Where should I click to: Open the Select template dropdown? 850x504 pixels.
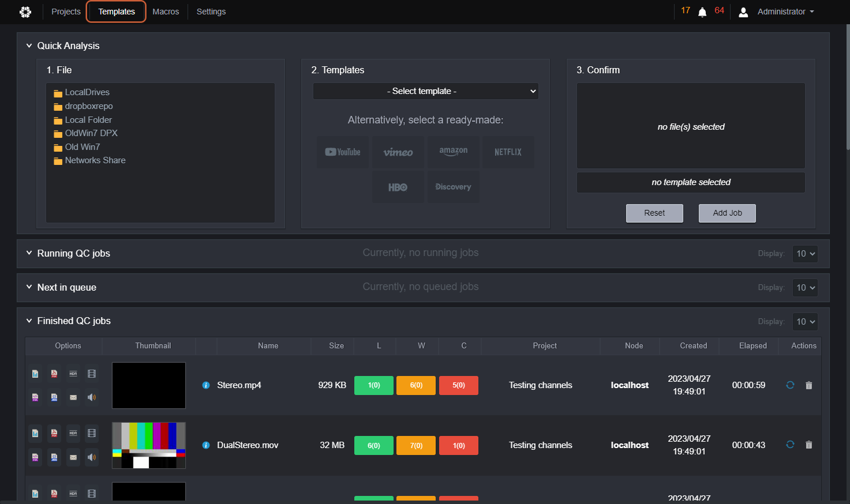[x=426, y=91]
